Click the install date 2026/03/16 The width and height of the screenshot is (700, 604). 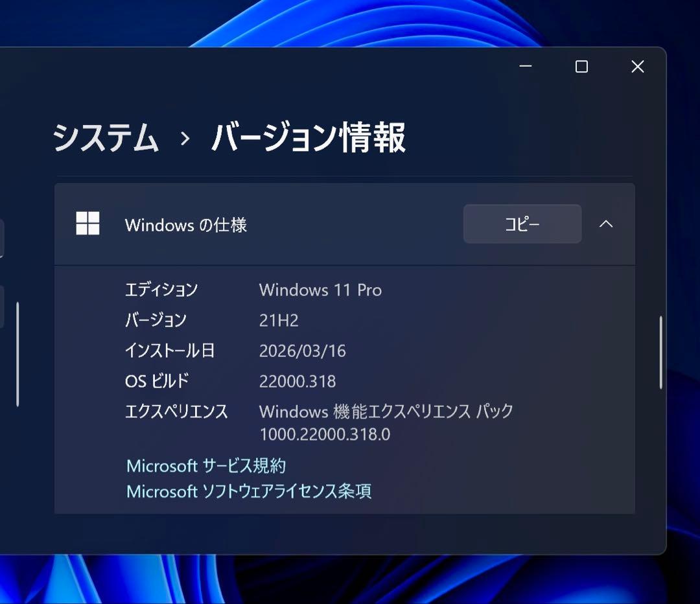click(302, 351)
